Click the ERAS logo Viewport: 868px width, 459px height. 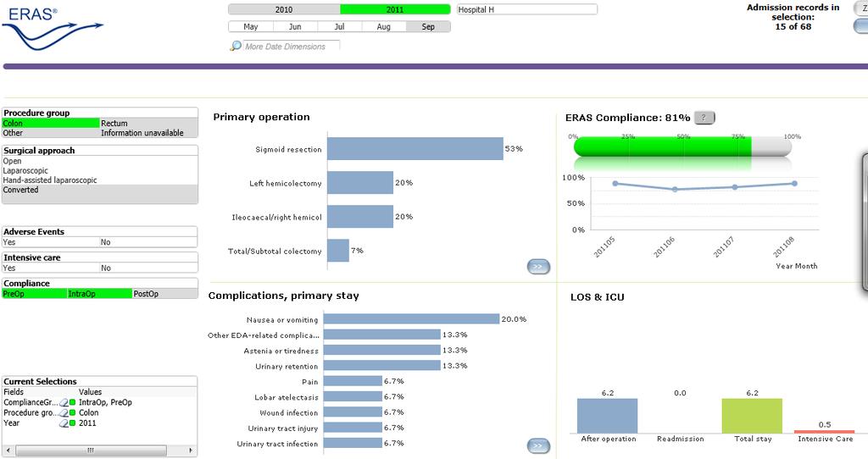click(x=53, y=29)
